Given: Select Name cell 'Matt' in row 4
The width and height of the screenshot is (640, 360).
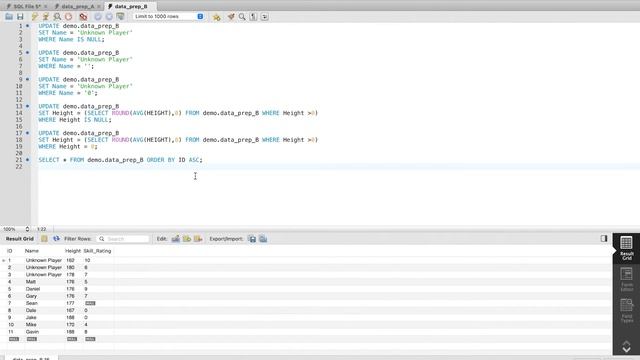Looking at the screenshot, I should click(x=31, y=282).
